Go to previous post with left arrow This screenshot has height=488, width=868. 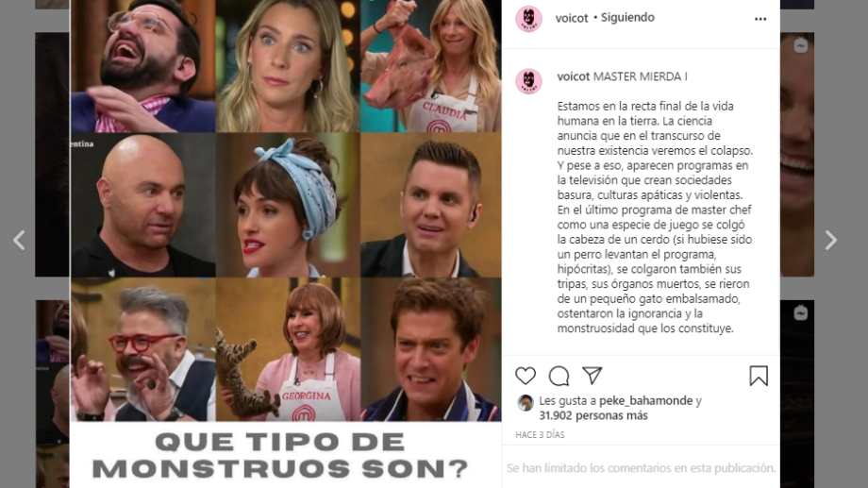(x=20, y=240)
